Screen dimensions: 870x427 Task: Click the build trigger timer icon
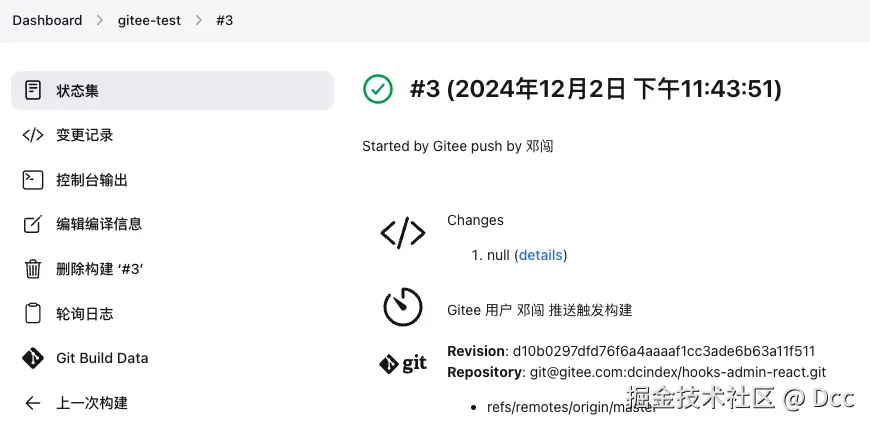click(403, 307)
